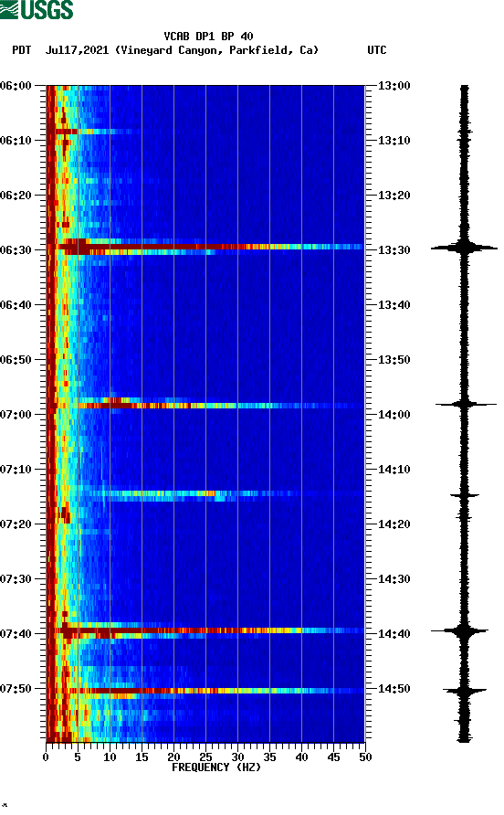This screenshot has height=815, width=504.
Task: Click the 'UTC' timezone label
Action: pyautogui.click(x=377, y=50)
